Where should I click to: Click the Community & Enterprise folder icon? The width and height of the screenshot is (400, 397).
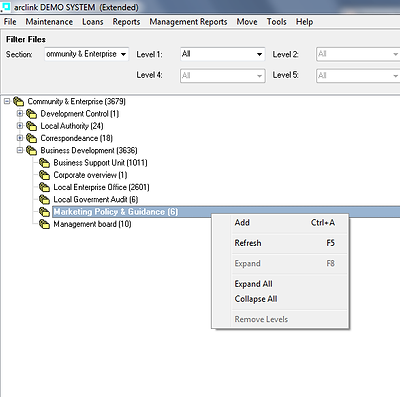[19, 101]
